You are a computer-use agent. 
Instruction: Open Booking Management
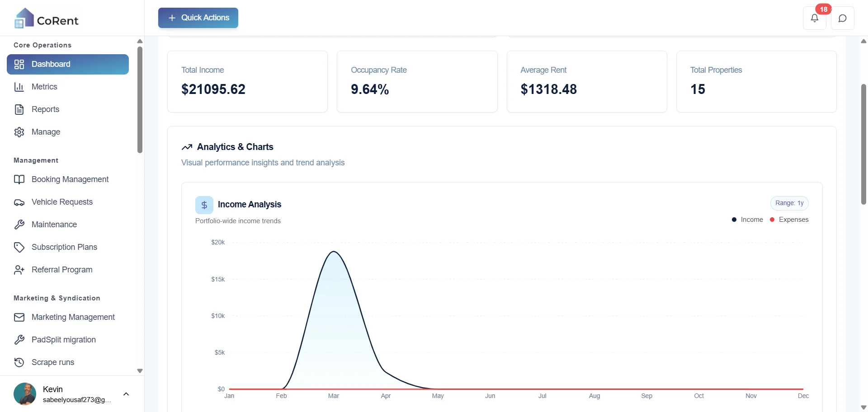click(x=68, y=179)
